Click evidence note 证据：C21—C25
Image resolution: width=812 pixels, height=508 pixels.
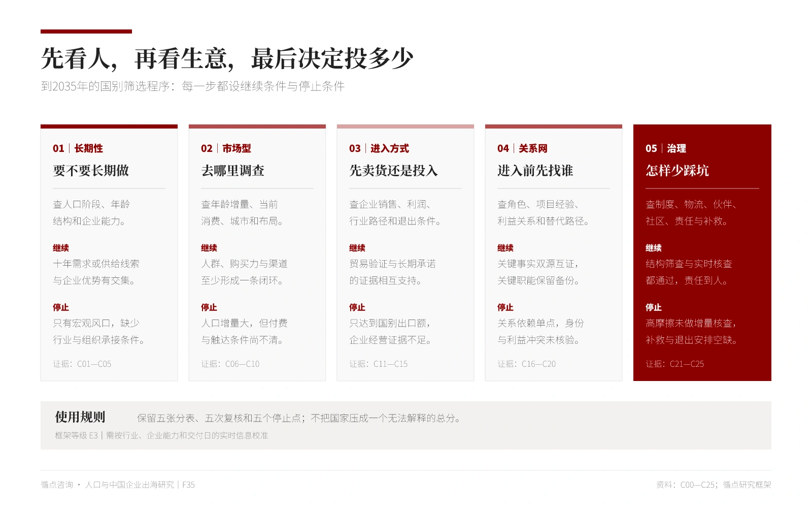pyautogui.click(x=674, y=364)
